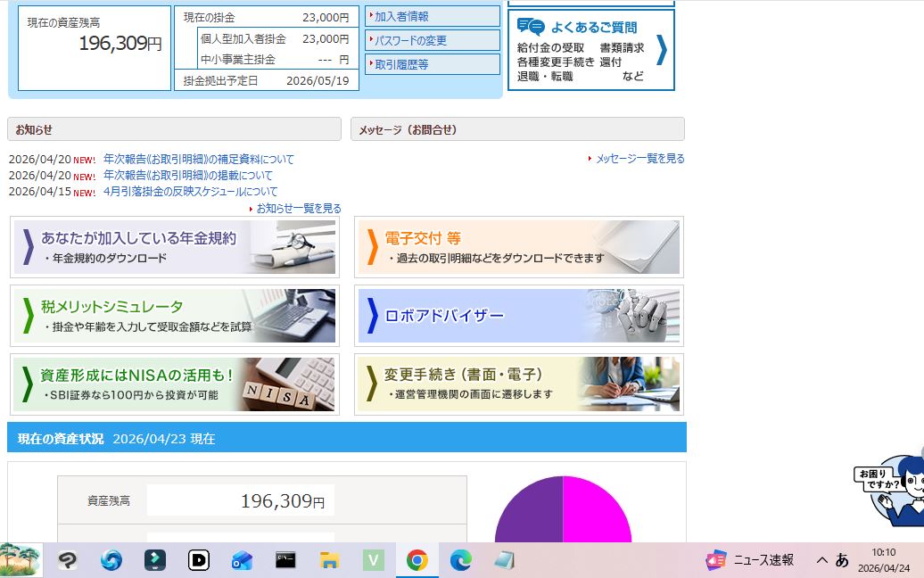Toggle the Japanese IME あ input mode
Screen dimensions: 924x578
point(842,560)
